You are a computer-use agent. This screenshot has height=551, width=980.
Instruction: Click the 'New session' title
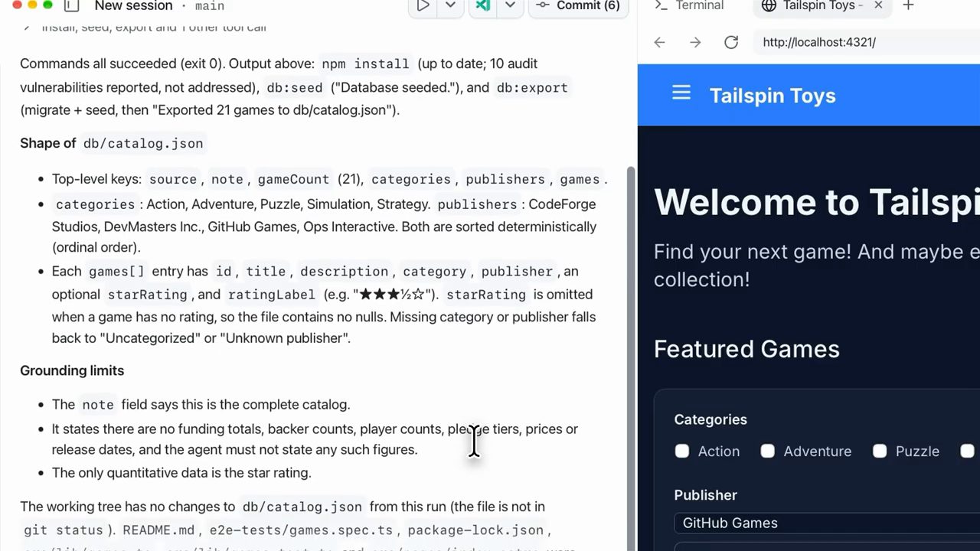[133, 5]
